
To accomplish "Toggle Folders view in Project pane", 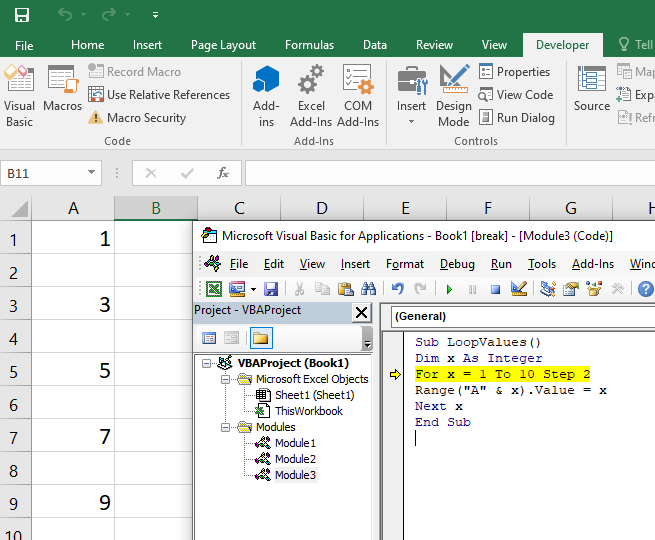I will coord(261,338).
